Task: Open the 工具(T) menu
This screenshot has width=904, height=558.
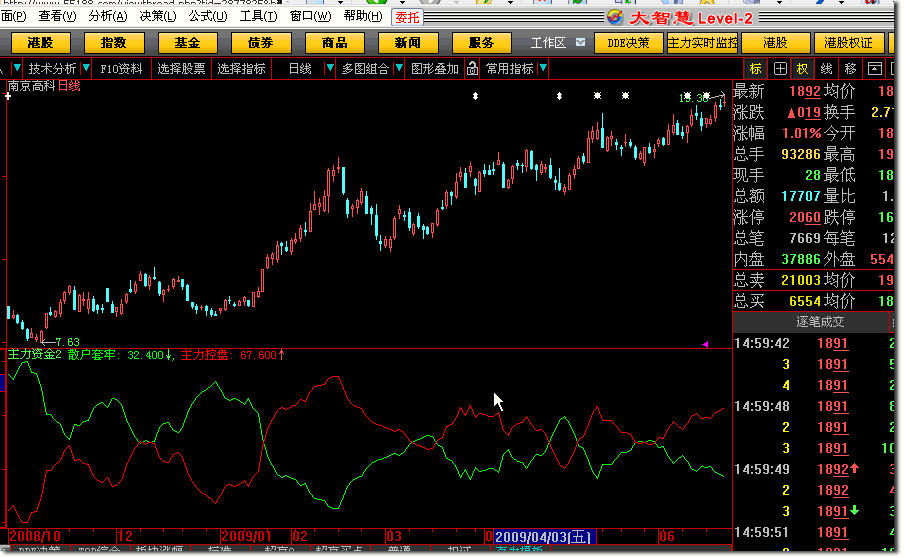Action: pos(259,16)
